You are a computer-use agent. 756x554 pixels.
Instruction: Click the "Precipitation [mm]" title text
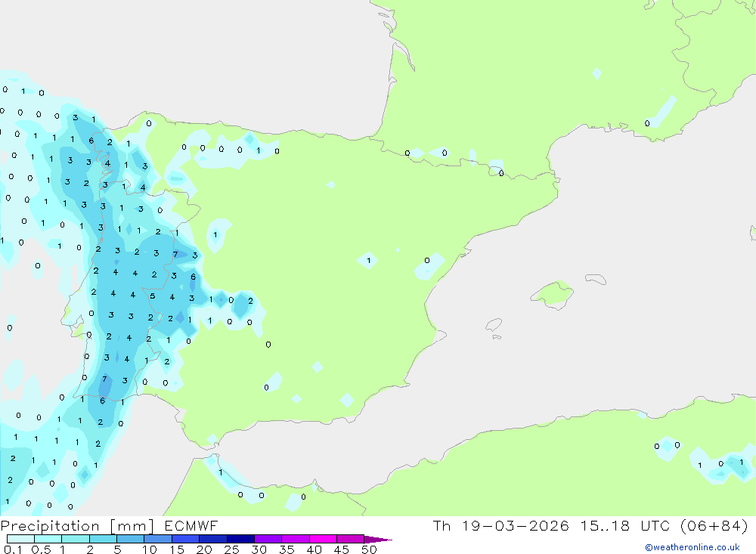(77, 526)
